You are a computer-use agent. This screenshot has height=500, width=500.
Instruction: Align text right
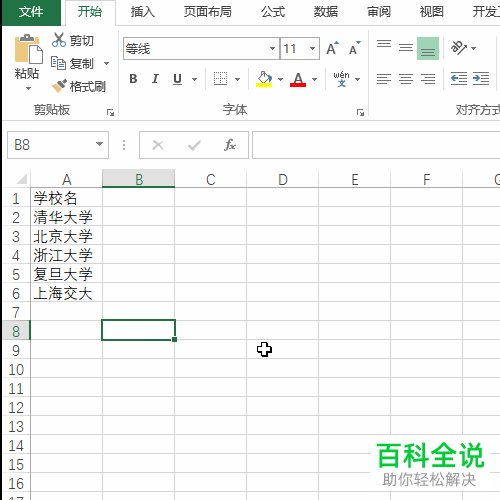(x=428, y=79)
